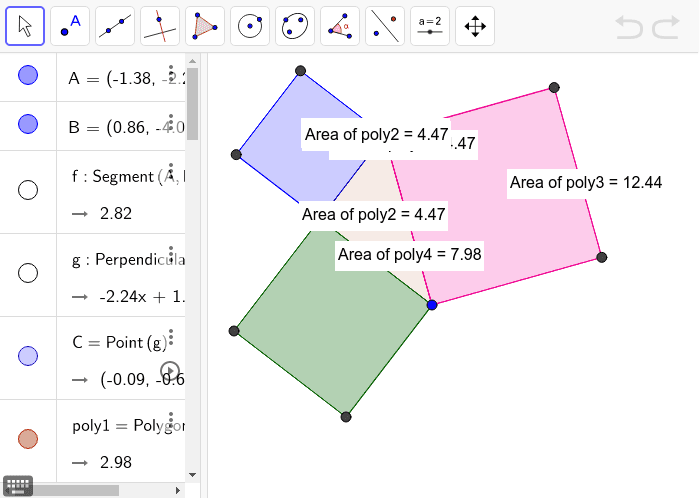Show segment f in graphics view
Image resolution: width=700 pixels, height=500 pixels.
[28, 190]
